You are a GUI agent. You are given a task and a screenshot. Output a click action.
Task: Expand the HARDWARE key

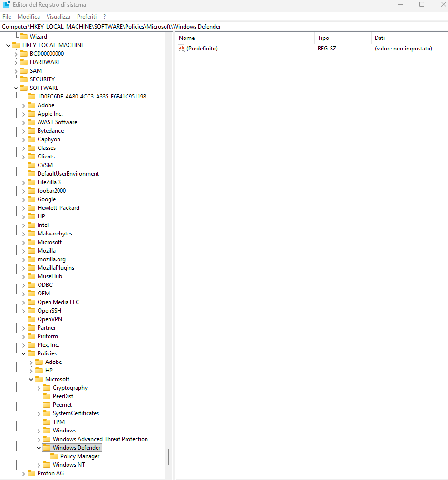pos(16,62)
